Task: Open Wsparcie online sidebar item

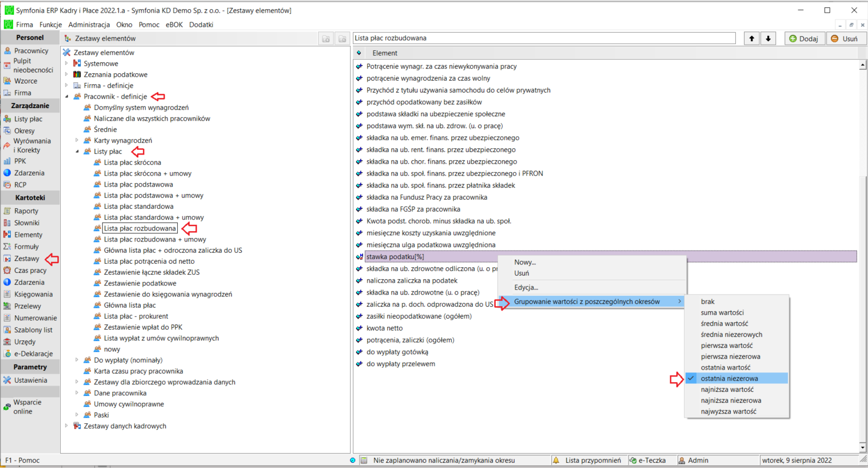Action: click(27, 407)
